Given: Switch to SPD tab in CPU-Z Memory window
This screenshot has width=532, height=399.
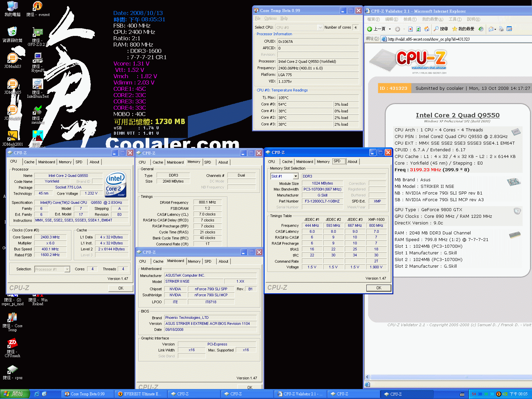Looking at the screenshot, I should click(207, 162).
